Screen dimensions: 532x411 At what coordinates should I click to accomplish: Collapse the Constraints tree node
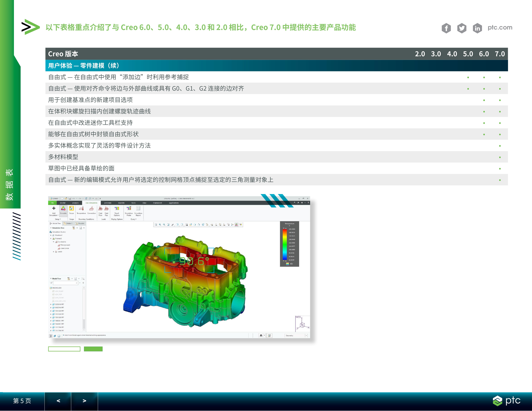(x=53, y=242)
